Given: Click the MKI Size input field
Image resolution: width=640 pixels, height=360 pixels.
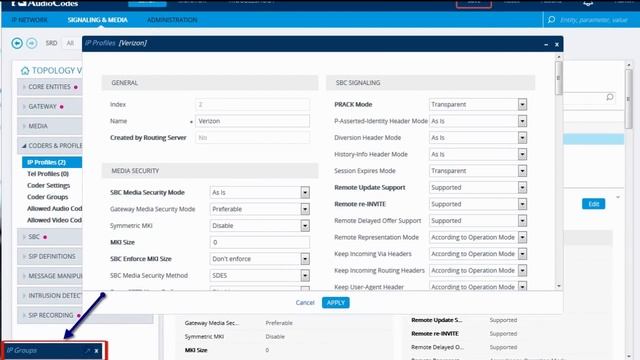Looking at the screenshot, I should tap(260, 242).
